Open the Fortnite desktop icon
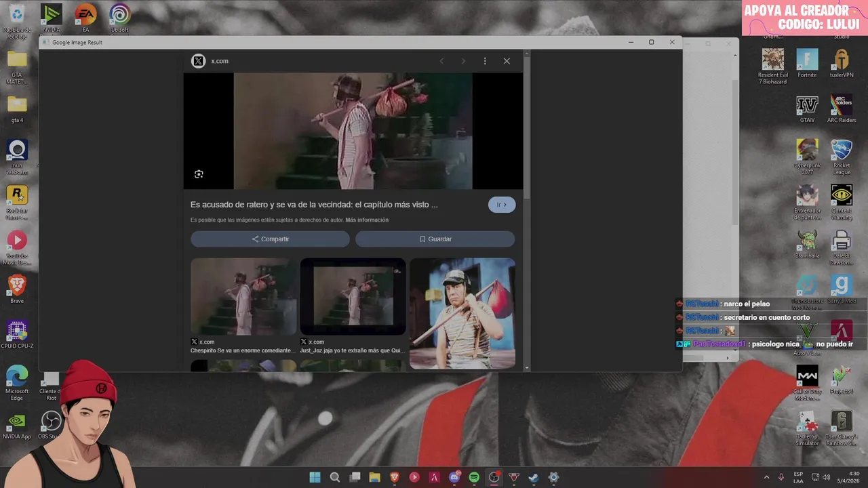This screenshot has width=868, height=488. click(807, 64)
